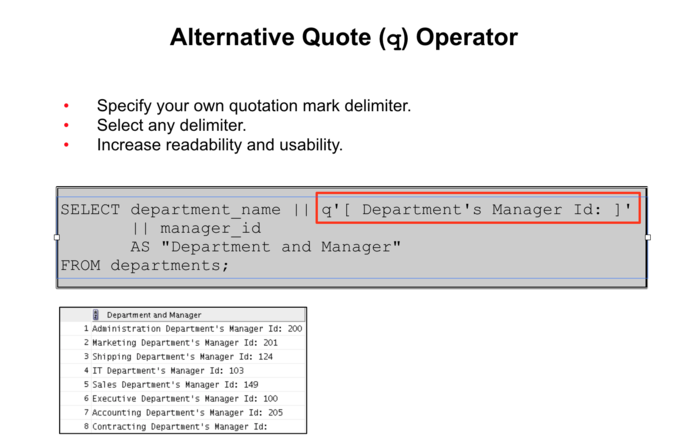Click the Accounting Department's Manager Id: 205 row
Screen dimensions: 700x444
(x=183, y=413)
